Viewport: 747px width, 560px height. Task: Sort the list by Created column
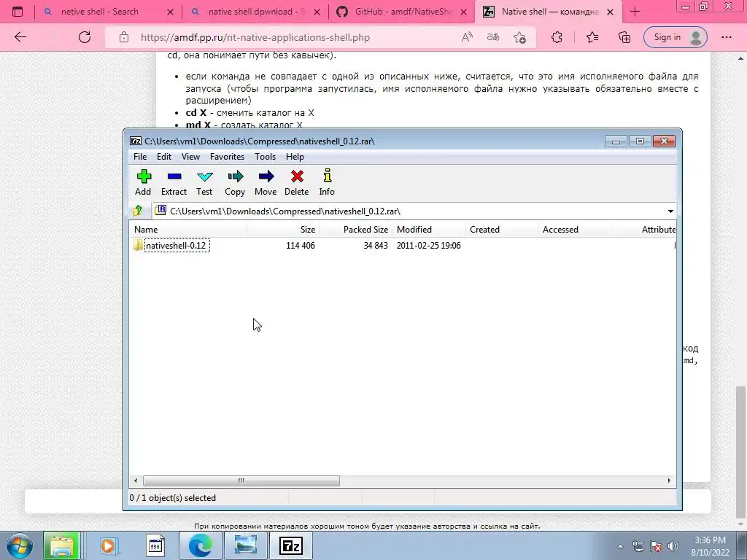(x=502, y=230)
